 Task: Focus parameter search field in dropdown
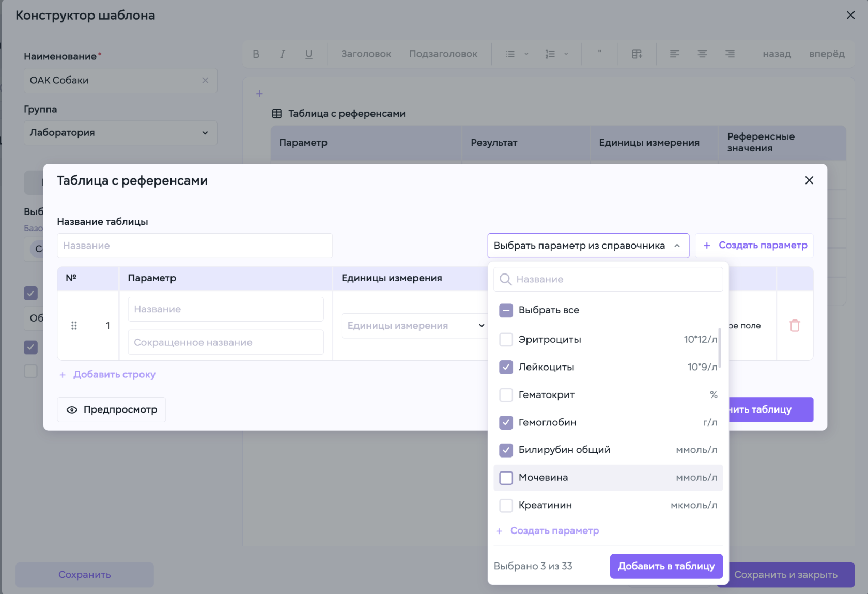608,279
